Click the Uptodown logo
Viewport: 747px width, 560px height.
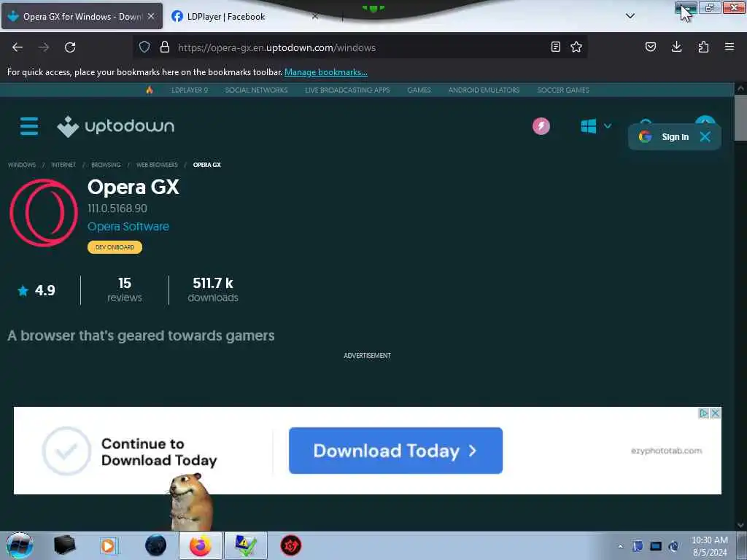point(116,126)
